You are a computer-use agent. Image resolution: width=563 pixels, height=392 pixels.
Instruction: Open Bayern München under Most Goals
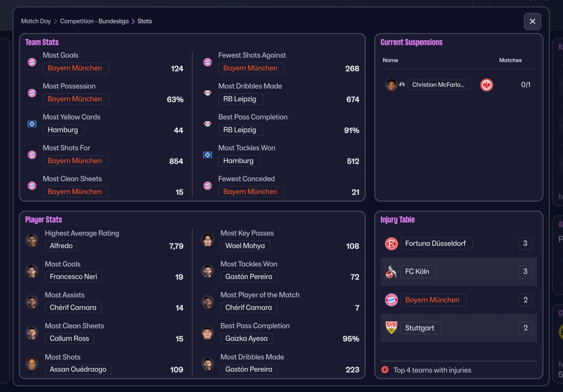click(x=76, y=68)
